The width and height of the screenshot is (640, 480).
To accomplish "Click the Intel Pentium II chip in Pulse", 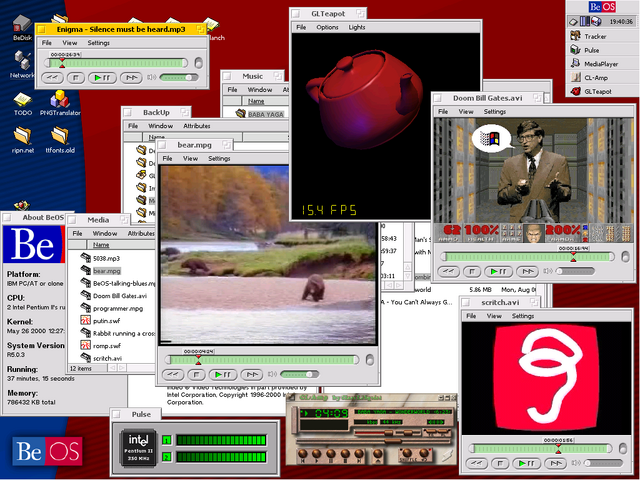I will point(138,448).
